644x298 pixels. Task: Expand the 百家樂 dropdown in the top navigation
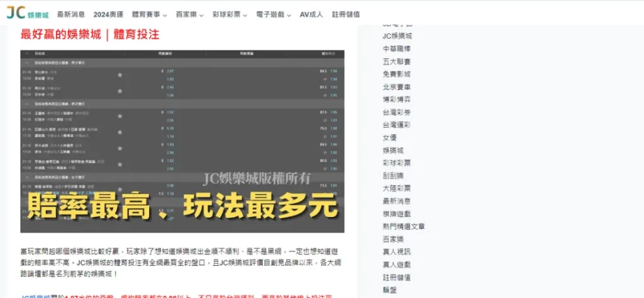190,14
